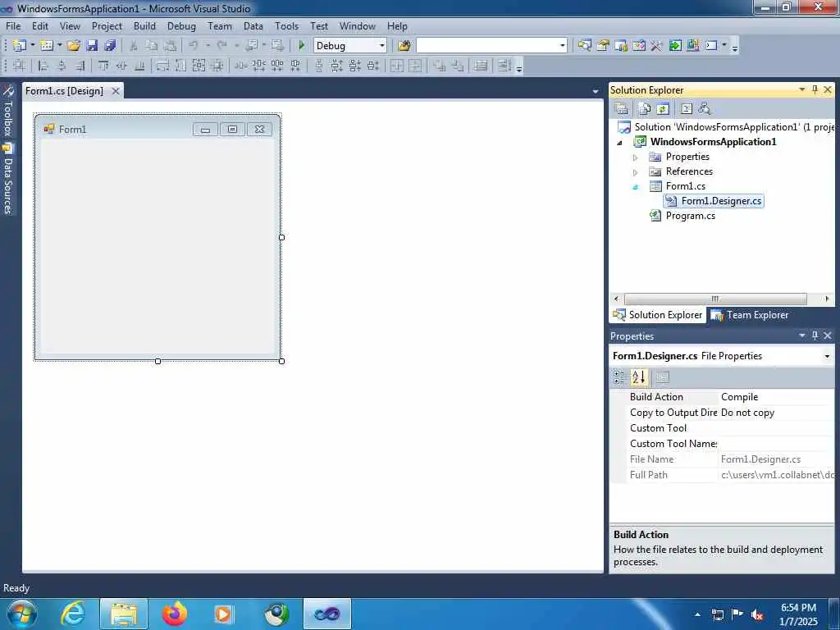Click the Align Rights layout icon
This screenshot has width=840, height=630.
(x=80, y=66)
